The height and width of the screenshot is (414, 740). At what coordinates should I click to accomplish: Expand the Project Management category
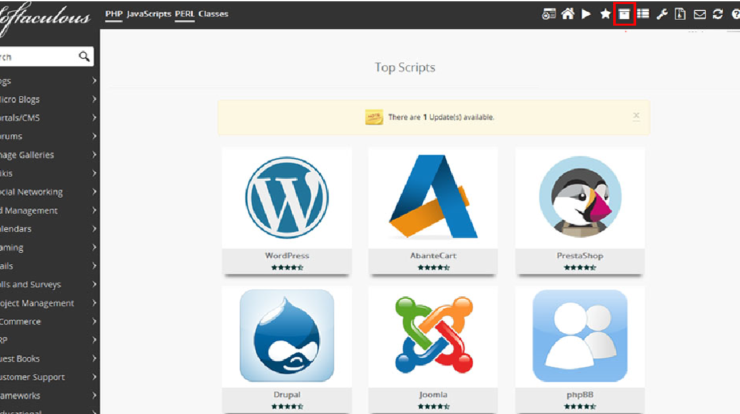coord(48,303)
